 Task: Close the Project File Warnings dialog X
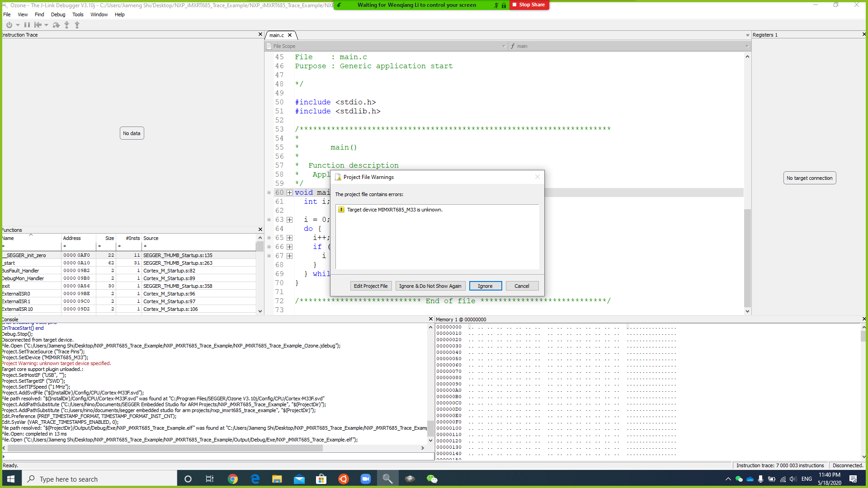point(538,177)
